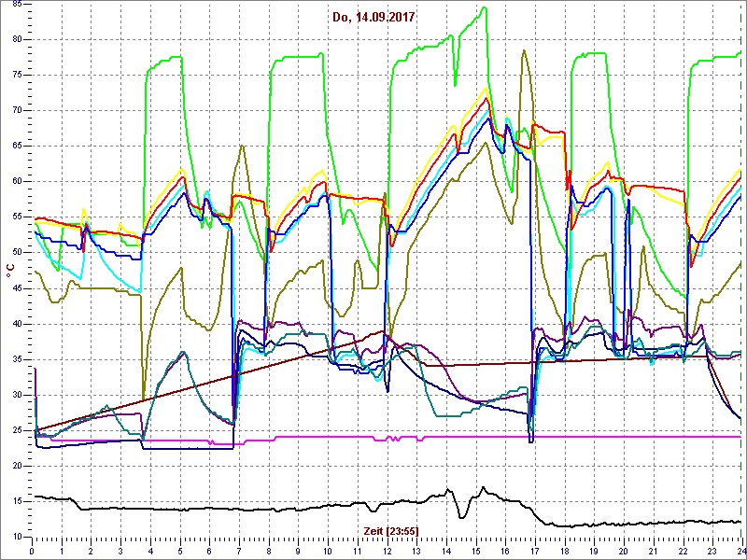Click hour 8 on the time axis
The height and width of the screenshot is (560, 747).
tap(269, 552)
